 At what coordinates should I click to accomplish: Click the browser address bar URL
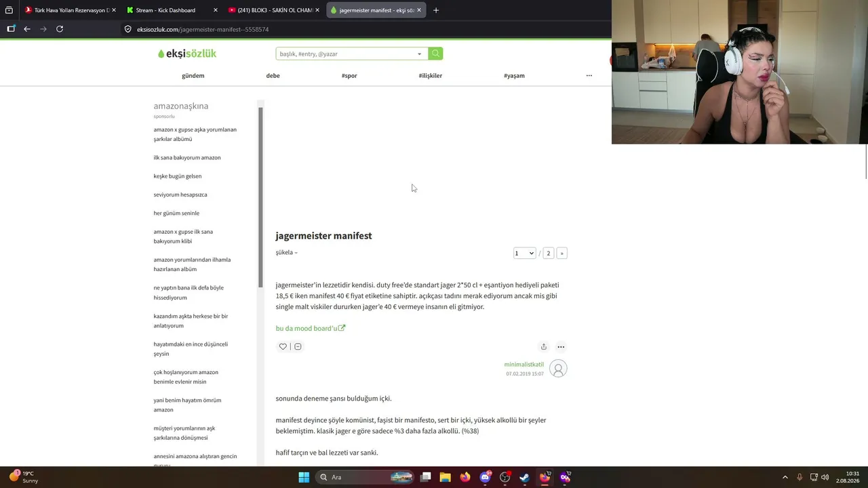click(203, 29)
